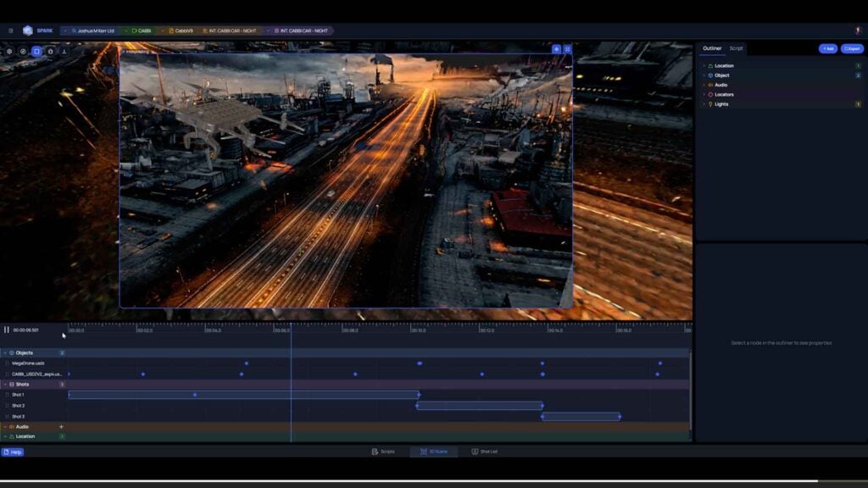Click the Audio icon in the timeline header

pos(12,427)
